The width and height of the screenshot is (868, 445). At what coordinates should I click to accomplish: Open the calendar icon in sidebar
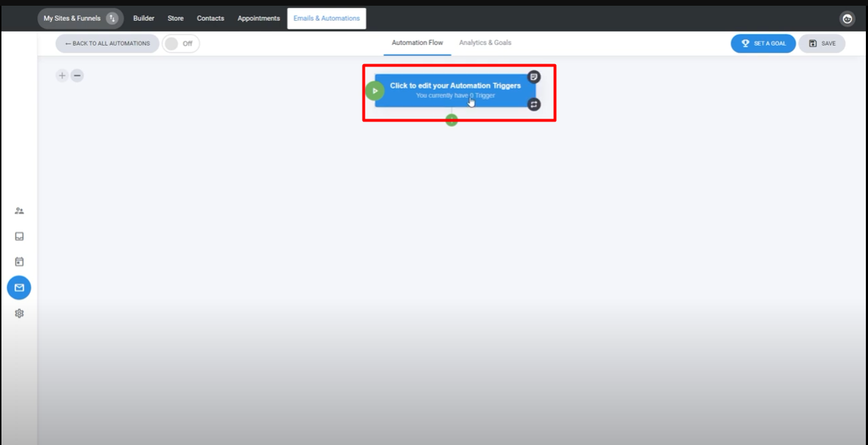(19, 262)
